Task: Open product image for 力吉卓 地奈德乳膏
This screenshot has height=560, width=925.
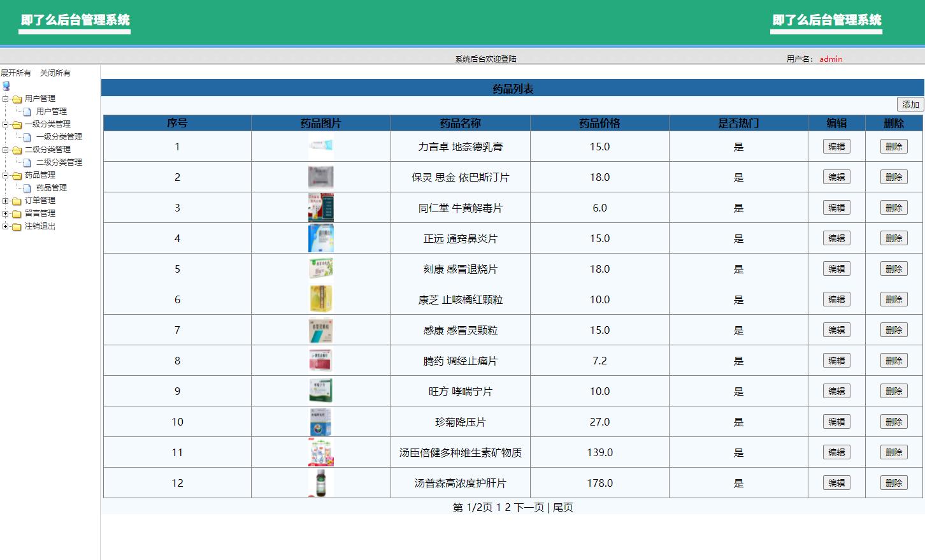Action: [320, 147]
